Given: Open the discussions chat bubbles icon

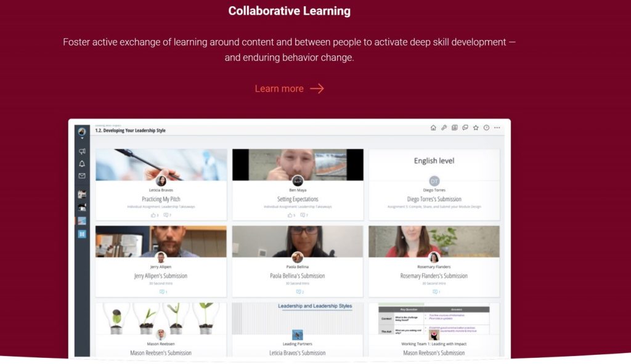Looking at the screenshot, I should coord(465,127).
